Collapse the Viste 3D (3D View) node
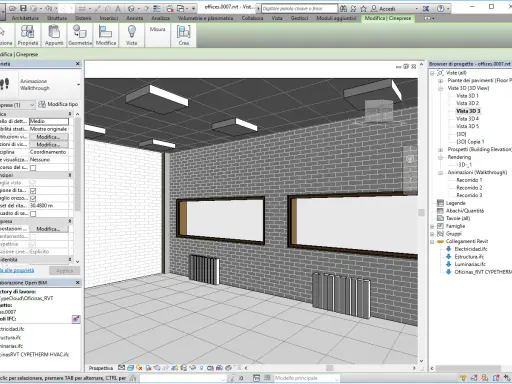The width and height of the screenshot is (512, 384). point(440,88)
